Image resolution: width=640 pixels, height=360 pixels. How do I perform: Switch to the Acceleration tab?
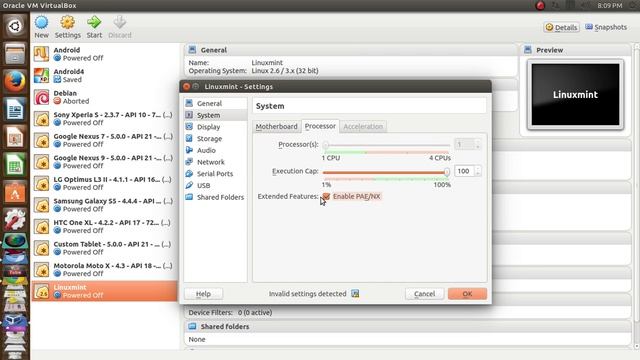pos(363,127)
